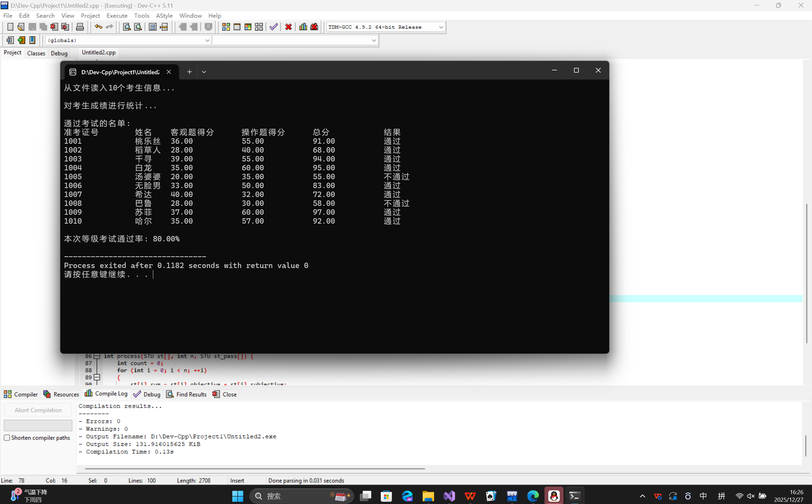The width and height of the screenshot is (812, 504).
Task: Stop execution with red X icon
Action: (x=288, y=27)
